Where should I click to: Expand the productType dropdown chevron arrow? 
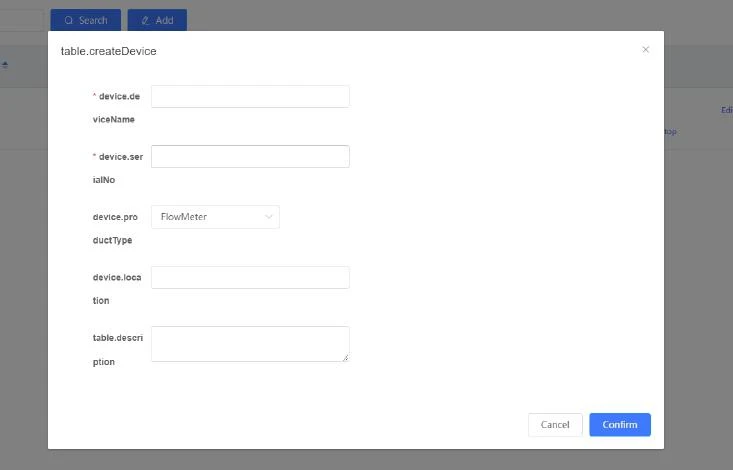click(x=269, y=217)
